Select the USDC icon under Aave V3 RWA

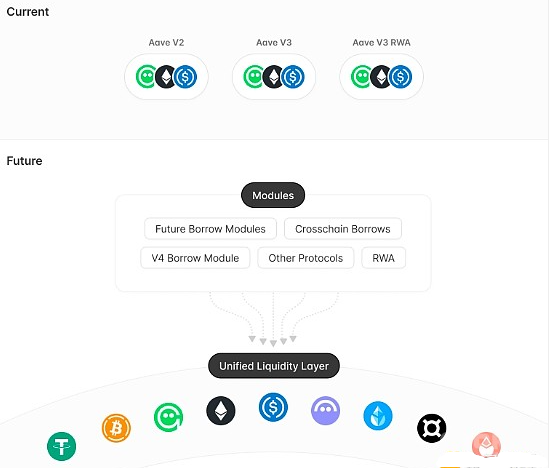[401, 77]
